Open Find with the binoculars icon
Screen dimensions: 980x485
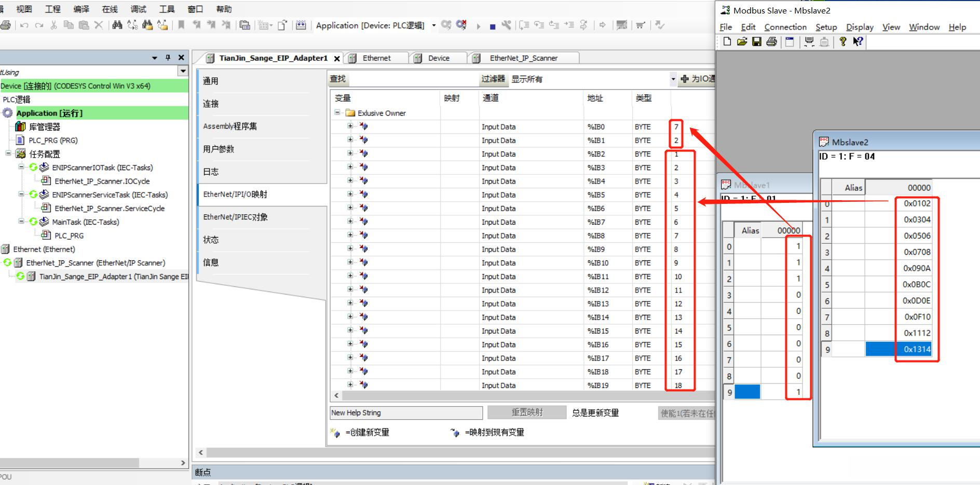click(x=117, y=25)
